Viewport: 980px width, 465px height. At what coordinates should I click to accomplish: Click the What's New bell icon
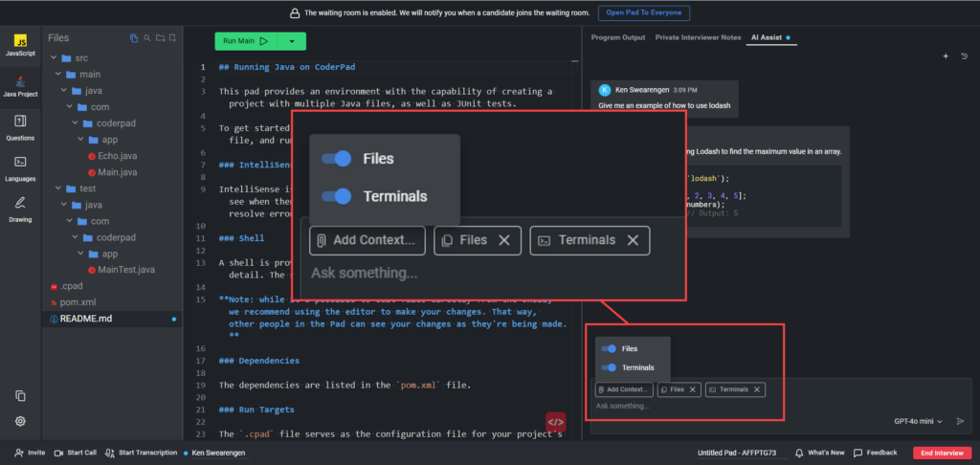799,453
